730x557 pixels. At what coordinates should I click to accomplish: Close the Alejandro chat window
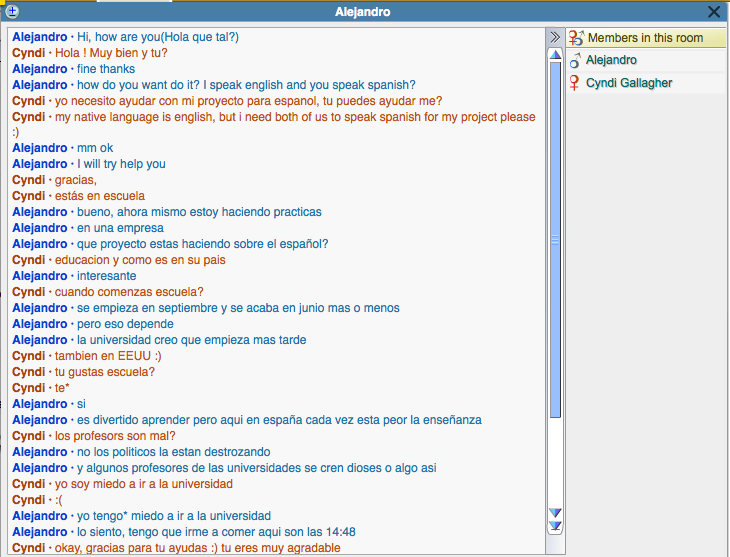pyautogui.click(x=714, y=12)
